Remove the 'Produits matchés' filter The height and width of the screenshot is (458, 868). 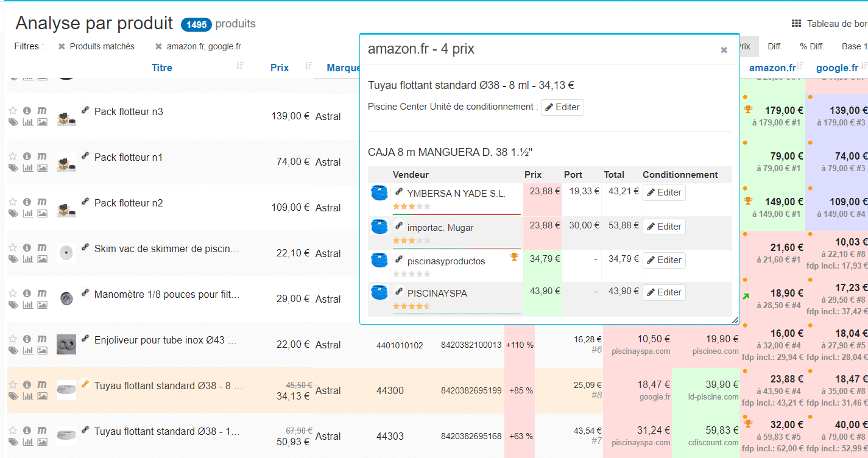tap(62, 46)
